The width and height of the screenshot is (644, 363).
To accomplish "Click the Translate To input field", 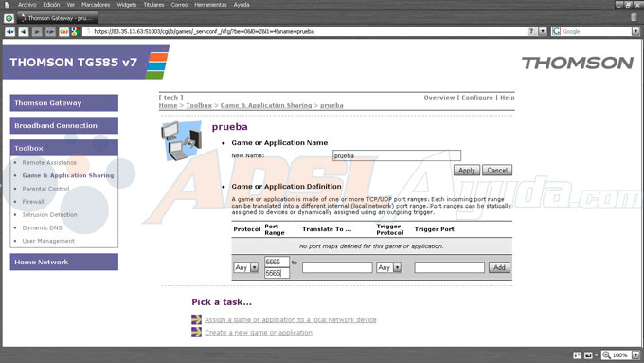I will coord(337,267).
